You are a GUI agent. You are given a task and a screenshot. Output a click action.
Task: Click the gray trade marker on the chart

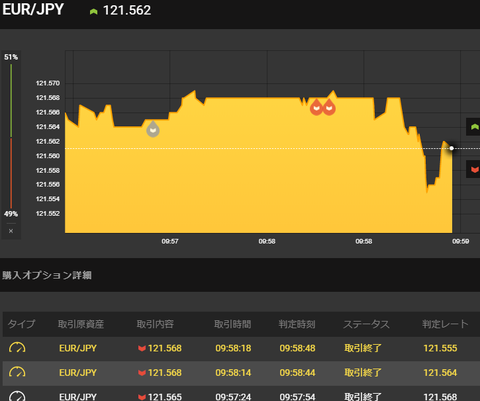[x=153, y=129]
